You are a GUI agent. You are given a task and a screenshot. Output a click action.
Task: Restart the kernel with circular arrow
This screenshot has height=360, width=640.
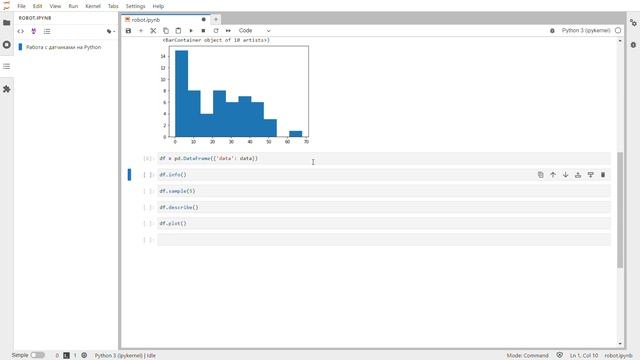[x=216, y=31]
